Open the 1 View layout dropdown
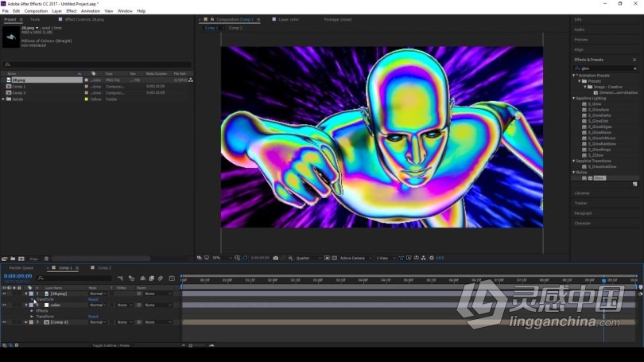Image resolution: width=644 pixels, height=362 pixels. tap(386, 258)
